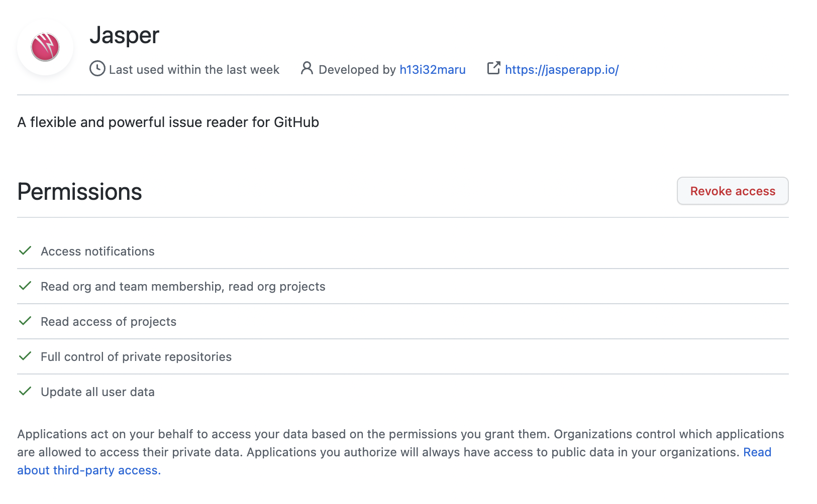
Task: Click the Jasper application title
Action: point(124,35)
